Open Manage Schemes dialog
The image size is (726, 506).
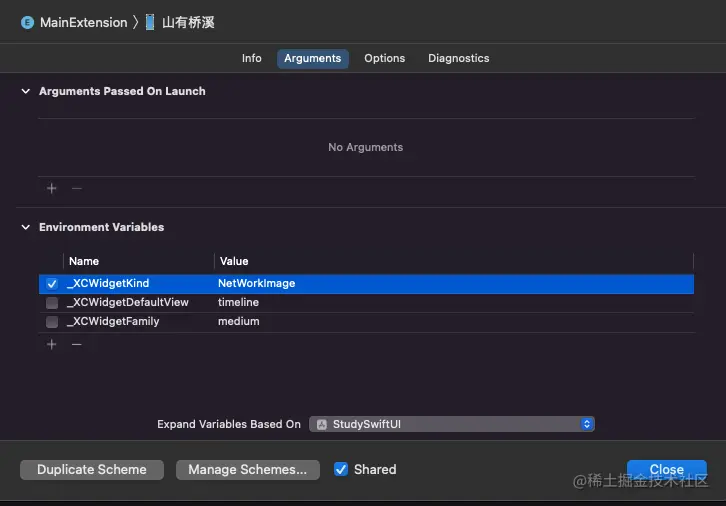pyautogui.click(x=248, y=469)
